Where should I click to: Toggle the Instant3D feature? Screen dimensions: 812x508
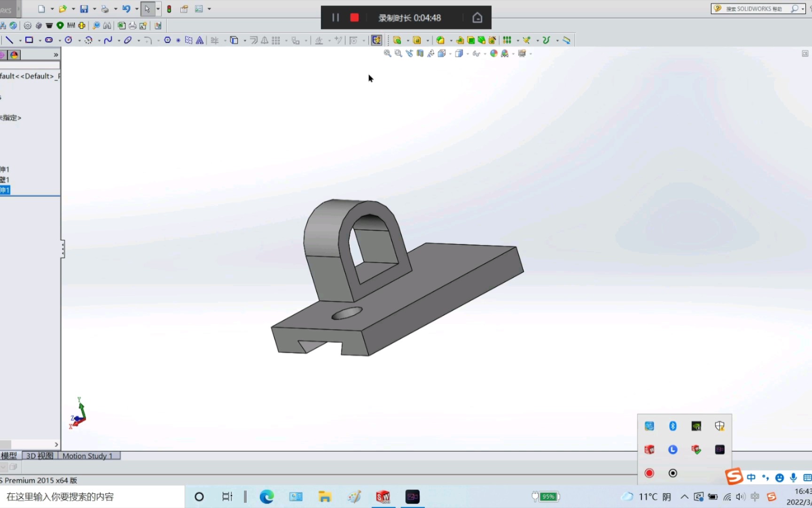pyautogui.click(x=376, y=40)
